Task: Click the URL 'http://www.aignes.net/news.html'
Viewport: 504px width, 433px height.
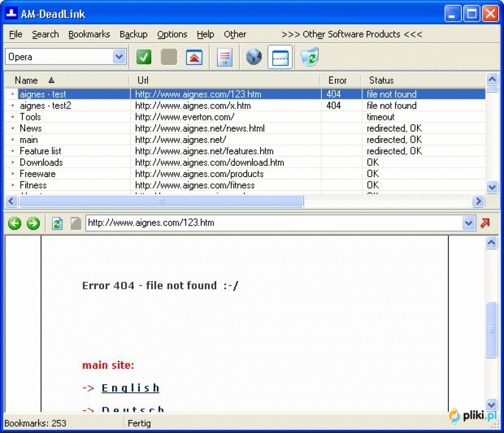Action: tap(200, 128)
